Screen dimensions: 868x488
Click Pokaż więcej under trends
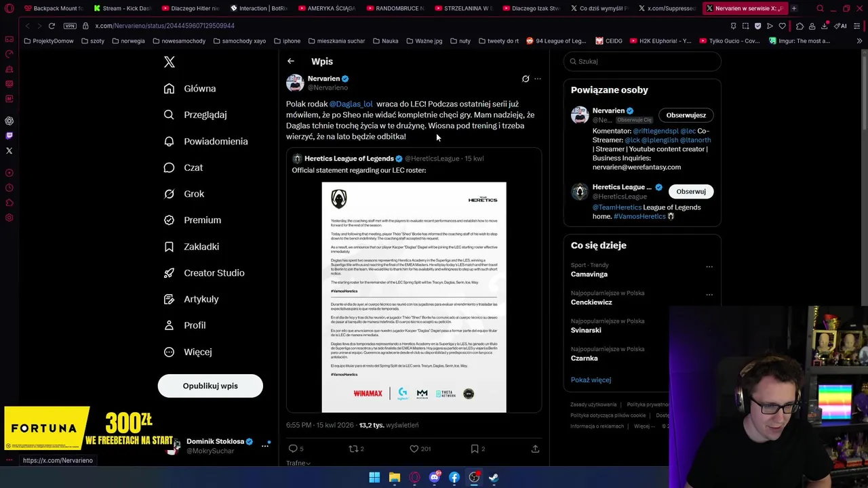click(591, 380)
